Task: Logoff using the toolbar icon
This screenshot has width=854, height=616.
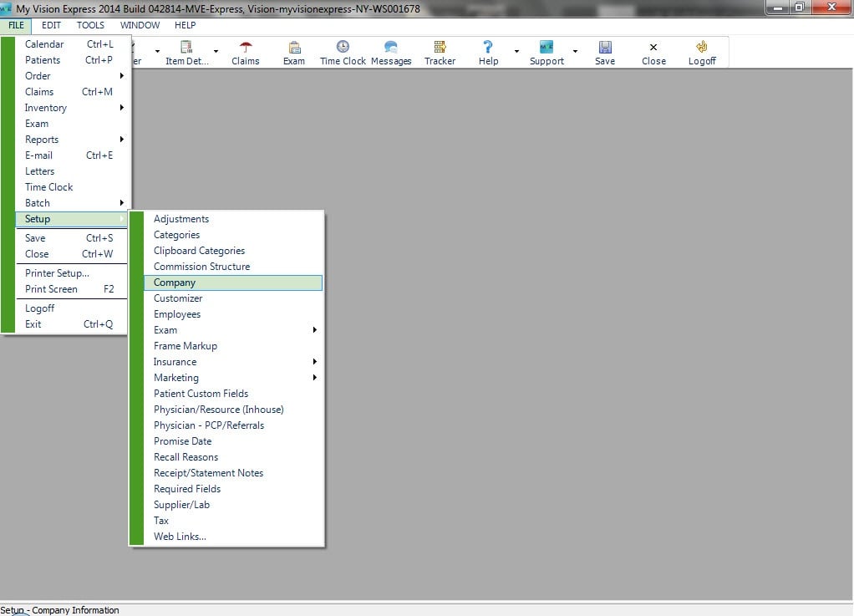Action: coord(701,52)
